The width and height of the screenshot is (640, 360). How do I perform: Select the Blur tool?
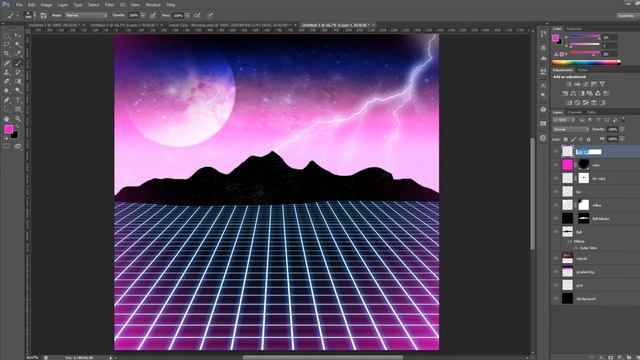click(x=7, y=91)
